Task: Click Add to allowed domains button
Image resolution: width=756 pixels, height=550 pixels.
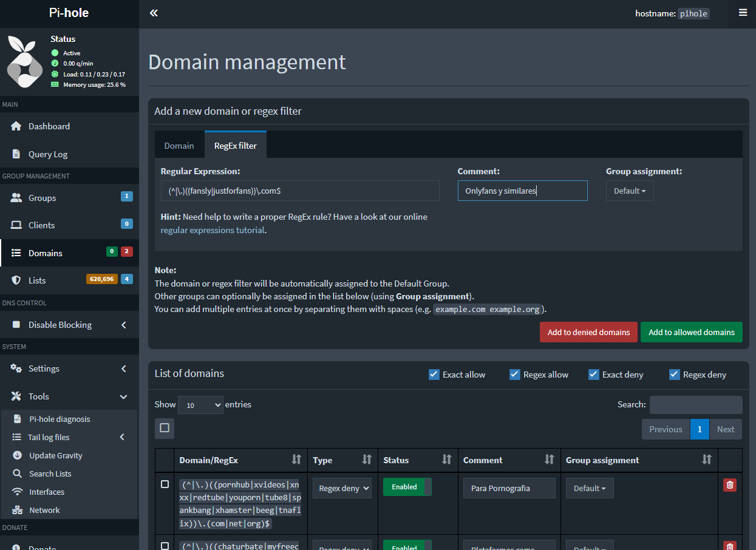Action: (692, 332)
